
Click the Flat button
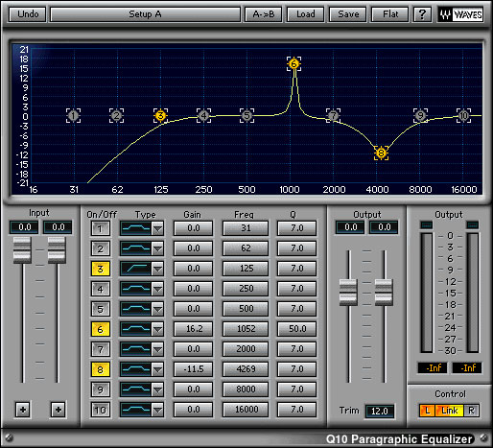point(390,14)
